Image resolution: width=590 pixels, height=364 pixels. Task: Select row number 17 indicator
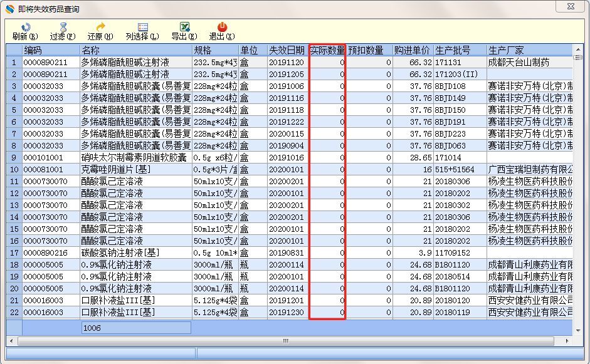(x=14, y=252)
